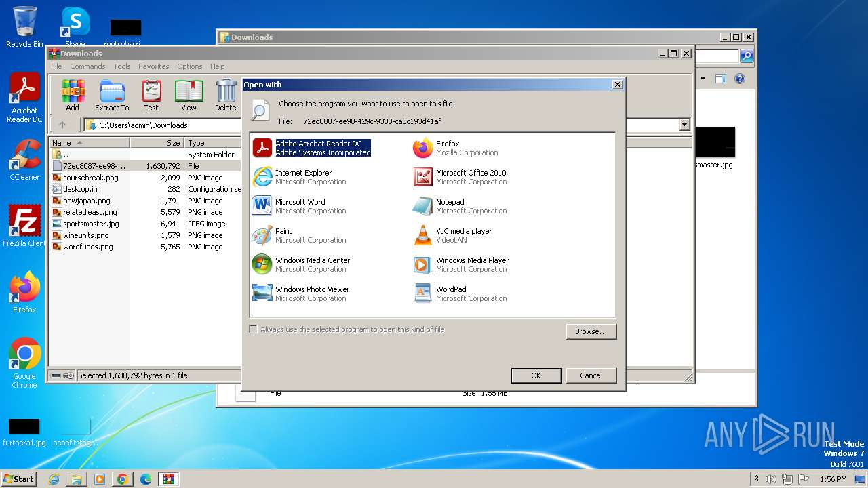Screen dimensions: 868x488
Task: Open Acrobat Reader DC desktop shortcut
Action: [x=24, y=98]
